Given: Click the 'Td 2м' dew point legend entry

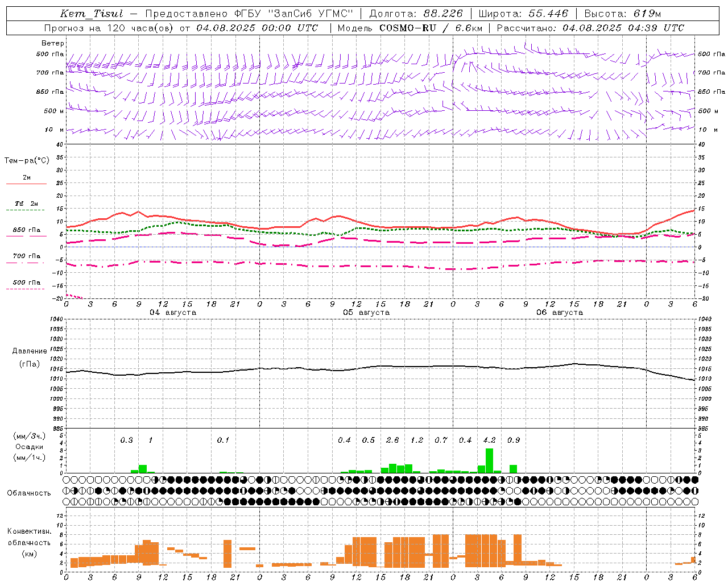Looking at the screenshot, I should click(27, 203).
